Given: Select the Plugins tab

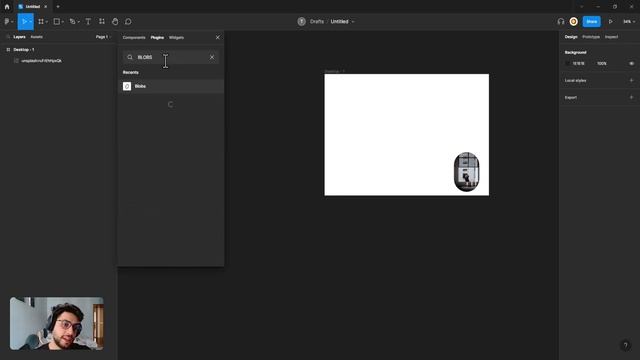Looking at the screenshot, I should [157, 38].
